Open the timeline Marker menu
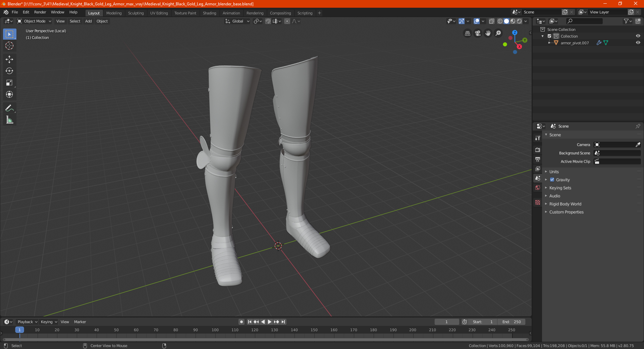Viewport: 644px width, 349px height. [x=80, y=322]
